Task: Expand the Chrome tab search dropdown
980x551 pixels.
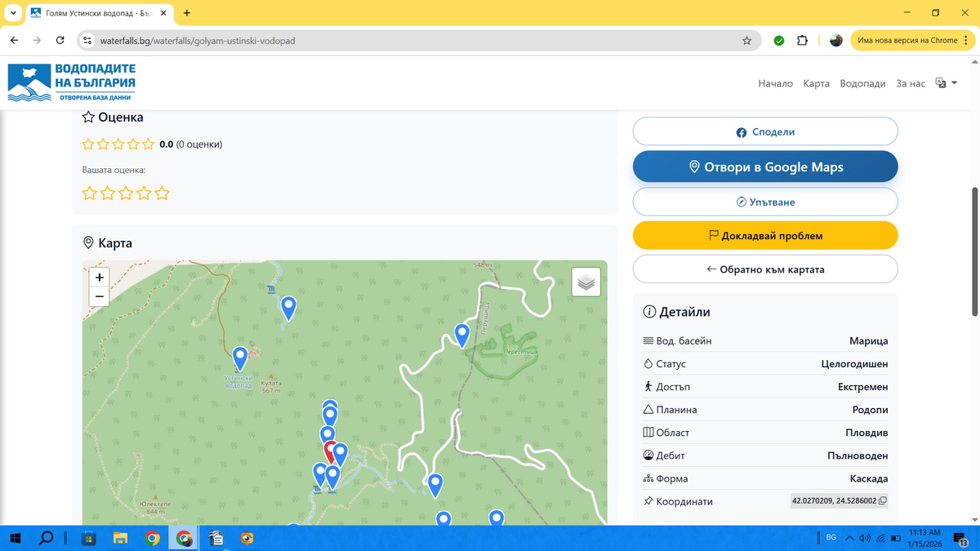Action: coord(14,13)
